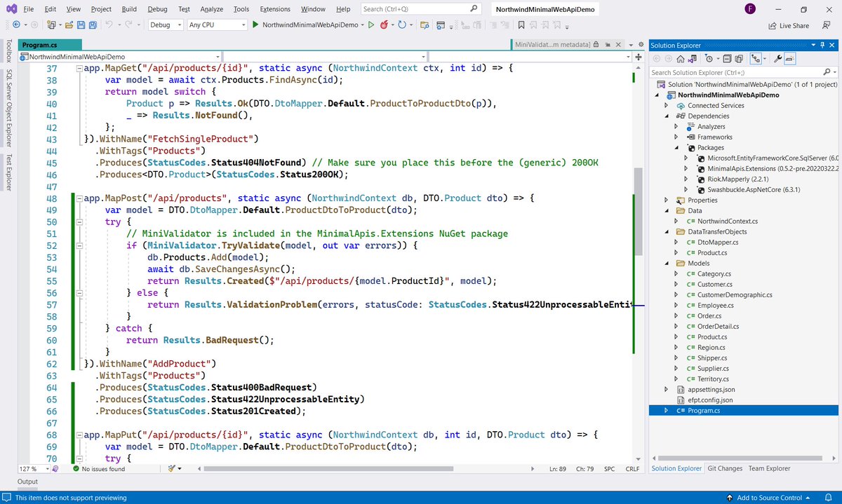Open the File menu

coord(28,9)
